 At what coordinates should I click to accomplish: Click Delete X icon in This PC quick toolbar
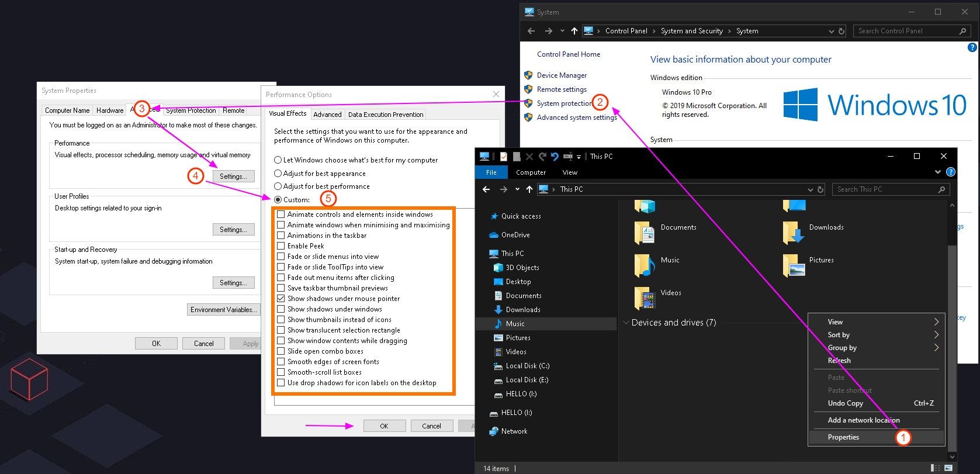(529, 156)
